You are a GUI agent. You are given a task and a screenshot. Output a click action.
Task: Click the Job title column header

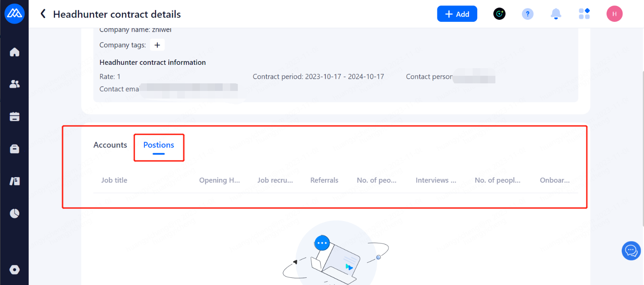point(114,180)
